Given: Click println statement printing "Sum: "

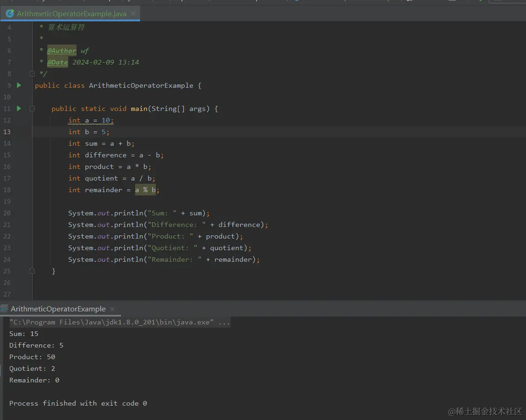Looking at the screenshot, I should [139, 213].
